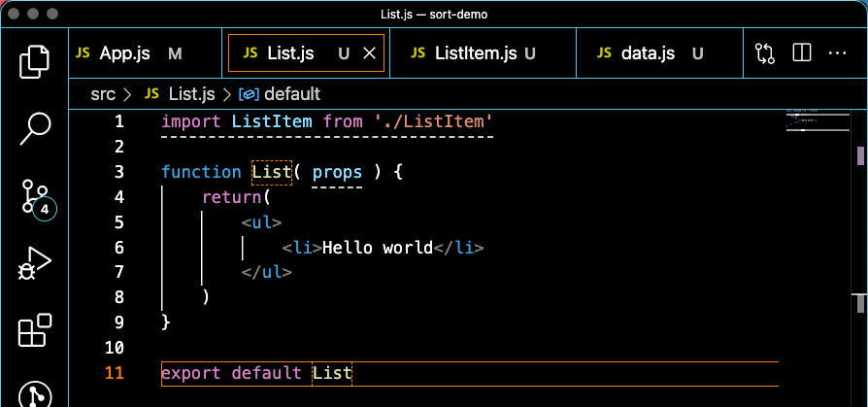Click the macOS zoom window button
Screen dimensions: 868x407
pyautogui.click(x=52, y=14)
